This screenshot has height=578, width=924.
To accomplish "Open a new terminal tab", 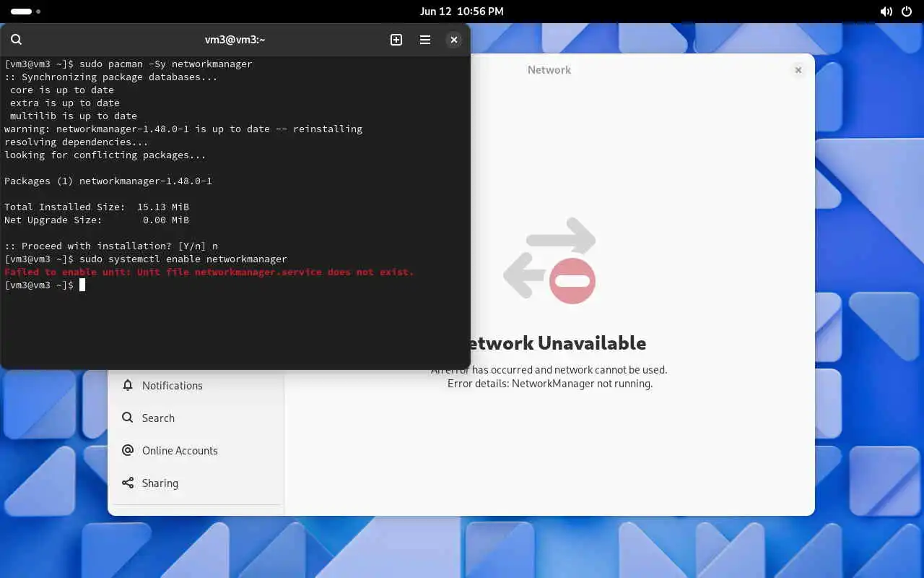I will (x=396, y=40).
